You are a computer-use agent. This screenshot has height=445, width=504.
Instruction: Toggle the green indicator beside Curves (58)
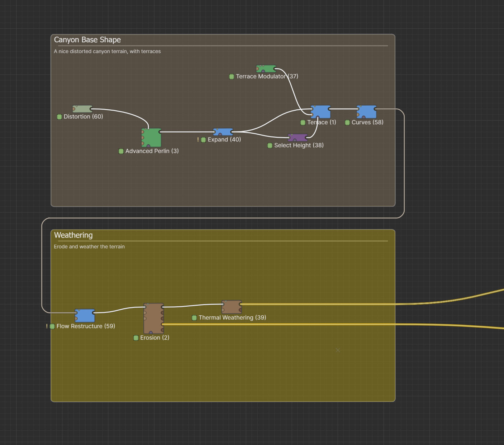point(347,122)
